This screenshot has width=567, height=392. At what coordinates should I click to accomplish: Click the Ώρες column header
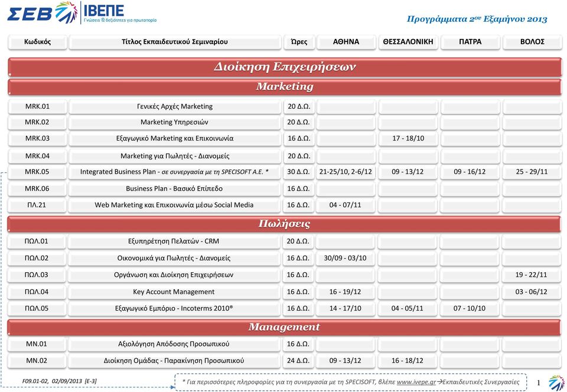coord(299,41)
